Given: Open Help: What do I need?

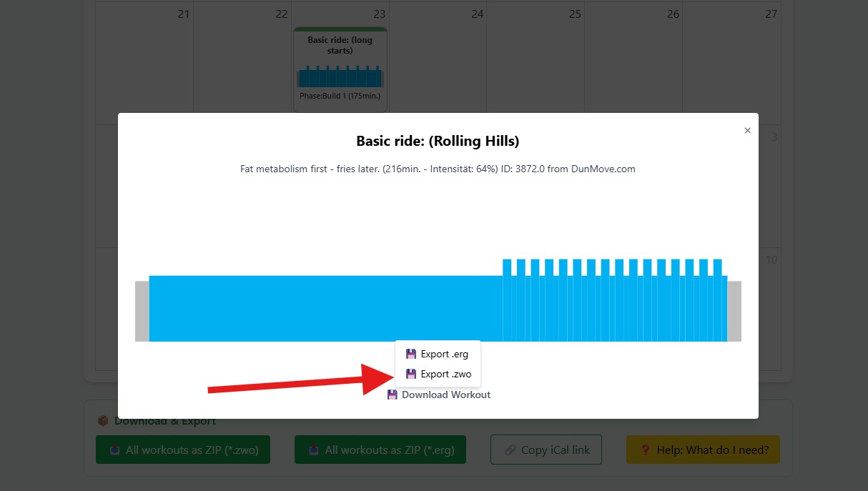Looking at the screenshot, I should coord(703,450).
